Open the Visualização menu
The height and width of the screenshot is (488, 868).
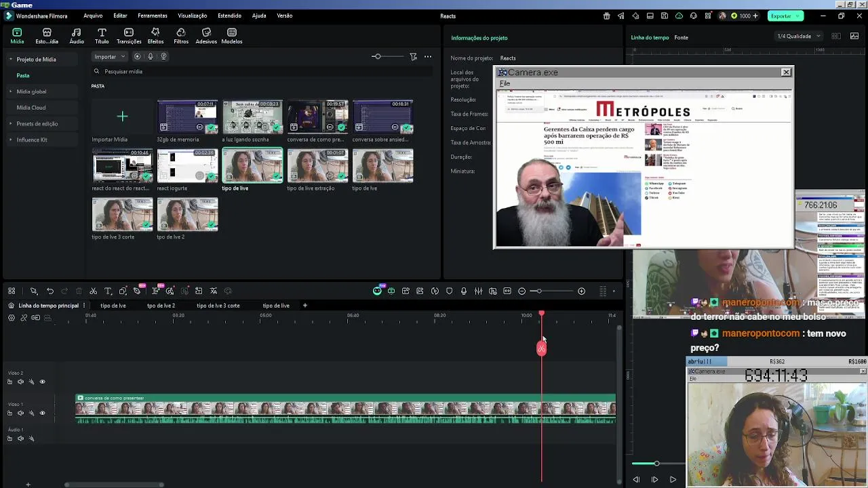coord(193,16)
